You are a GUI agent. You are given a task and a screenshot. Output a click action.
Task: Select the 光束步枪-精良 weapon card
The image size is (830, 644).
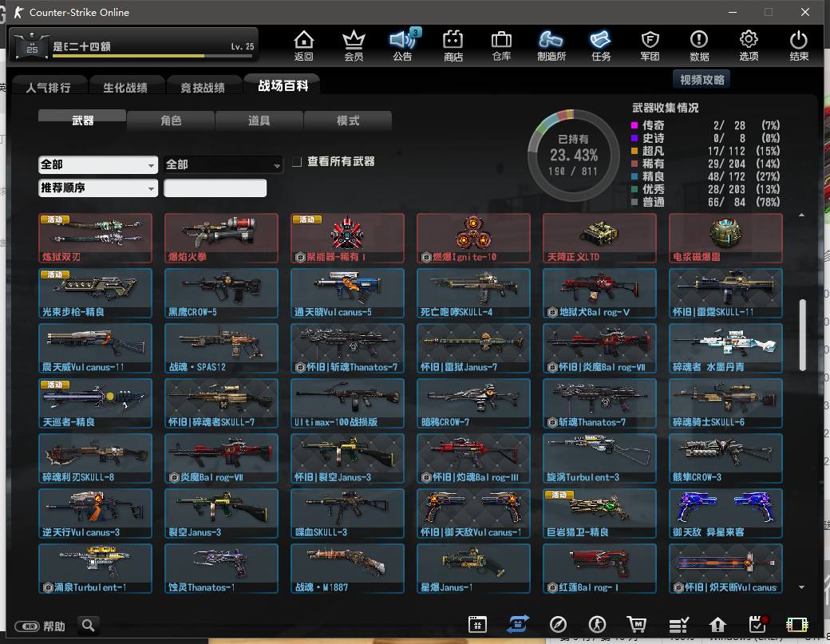pyautogui.click(x=95, y=293)
